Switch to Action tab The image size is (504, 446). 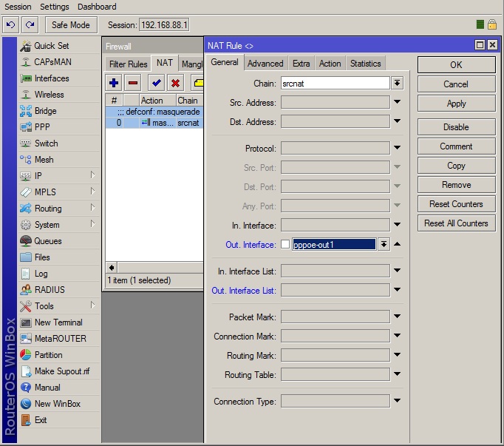click(x=330, y=64)
